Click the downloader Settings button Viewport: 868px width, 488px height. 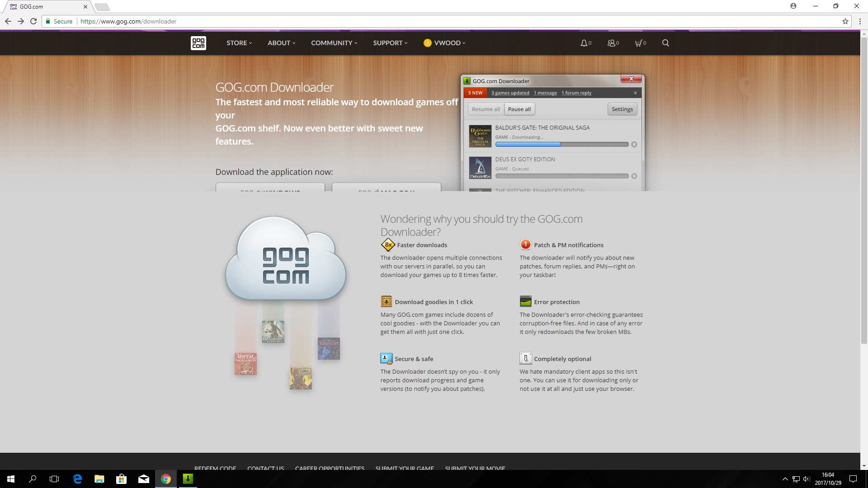[622, 109]
